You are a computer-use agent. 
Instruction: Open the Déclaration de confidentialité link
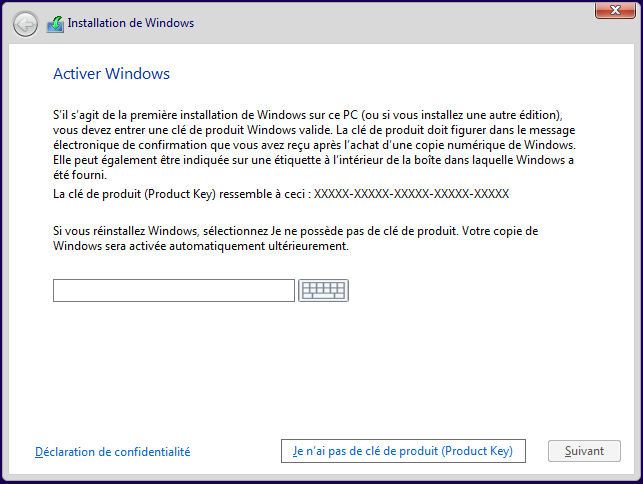tap(112, 452)
